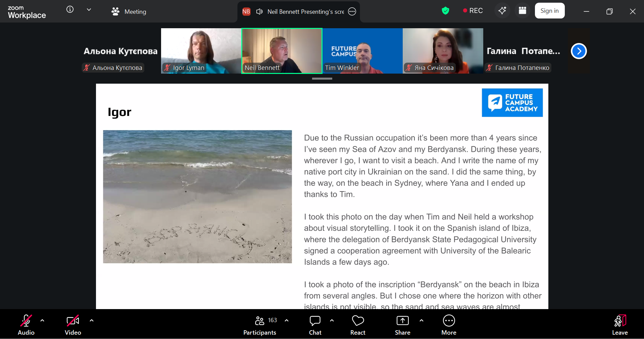The image size is (644, 339).
Task: Expand the audio options arrow
Action: tap(42, 321)
